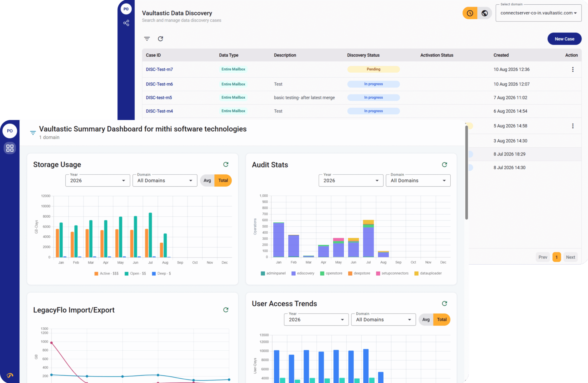Open case DISC-Test-m7
This screenshot has width=588, height=383.
point(159,69)
